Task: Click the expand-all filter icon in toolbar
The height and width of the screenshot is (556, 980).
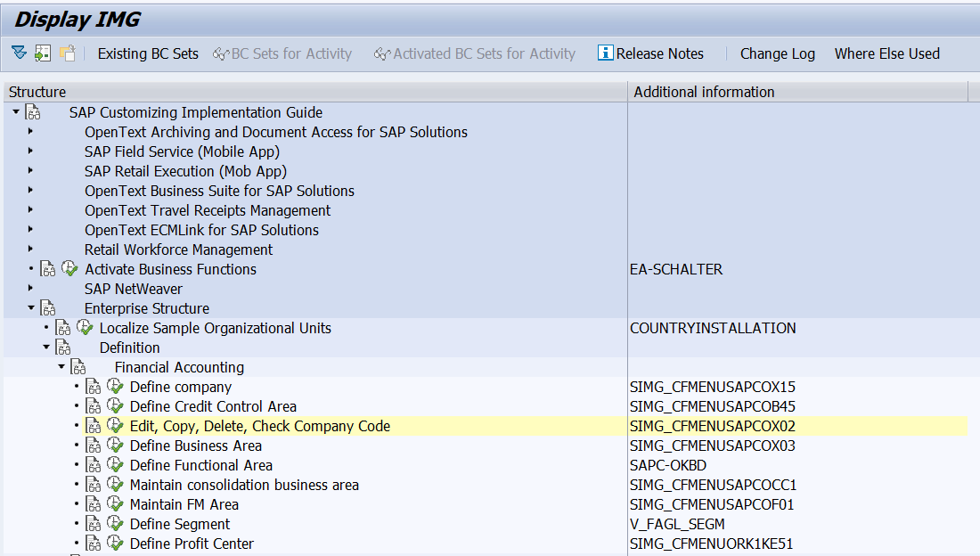Action: [x=19, y=53]
